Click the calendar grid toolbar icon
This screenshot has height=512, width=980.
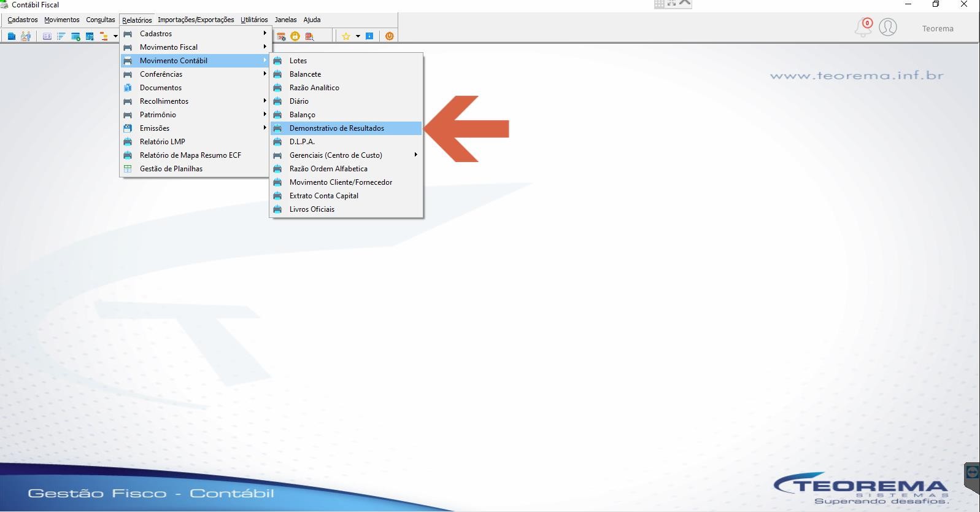[x=90, y=36]
